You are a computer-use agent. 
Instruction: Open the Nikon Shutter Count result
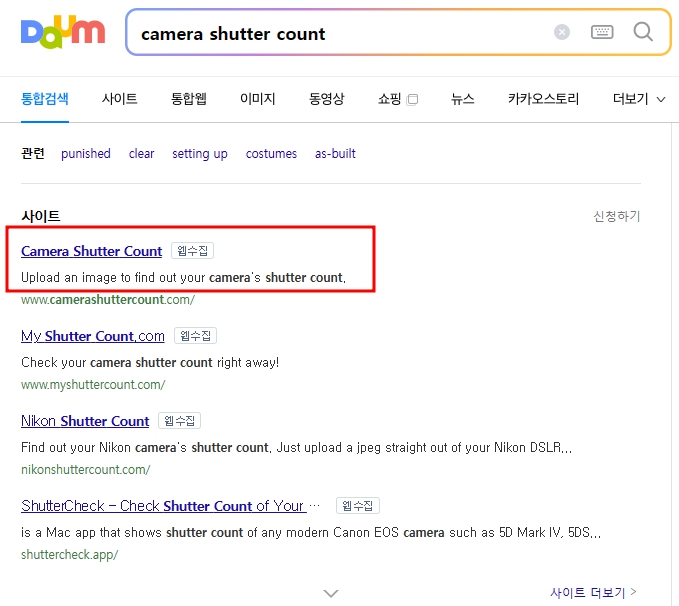click(85, 421)
